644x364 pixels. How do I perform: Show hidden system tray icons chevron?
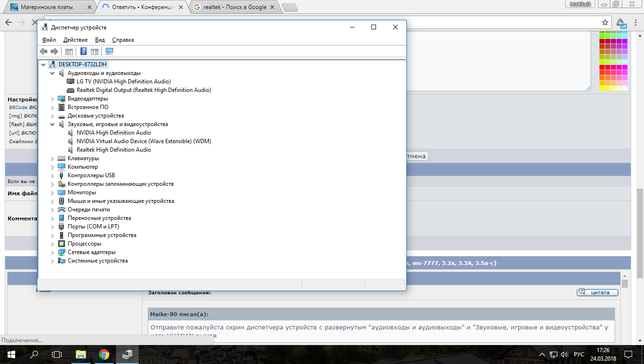pos(543,355)
